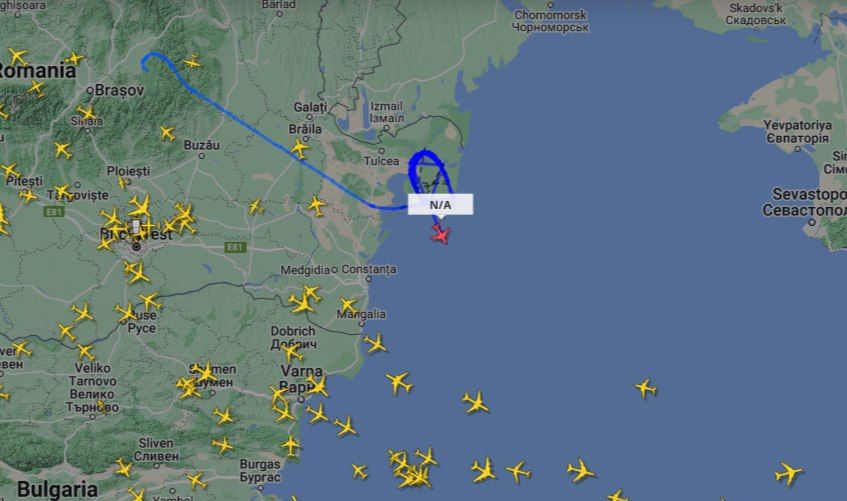Select the plane above the Romania label
The width and height of the screenshot is (847, 501).
18,56
